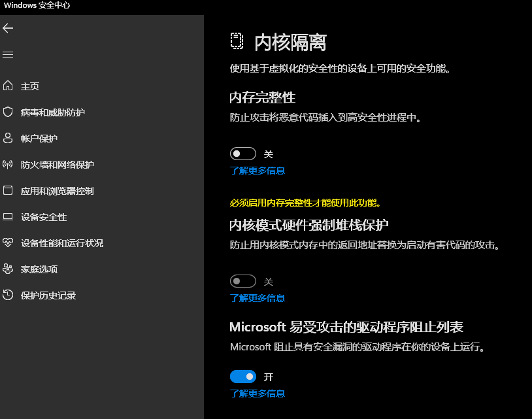Click the Microsoft 易受攻击的驱动程序阻止列表 heading
Screen dimensions: 532x419
click(x=346, y=327)
